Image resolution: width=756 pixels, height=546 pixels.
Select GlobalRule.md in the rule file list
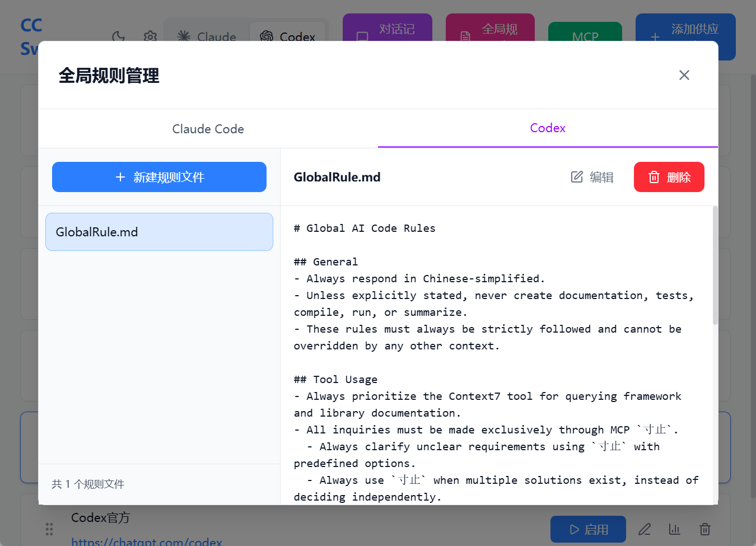(x=159, y=232)
